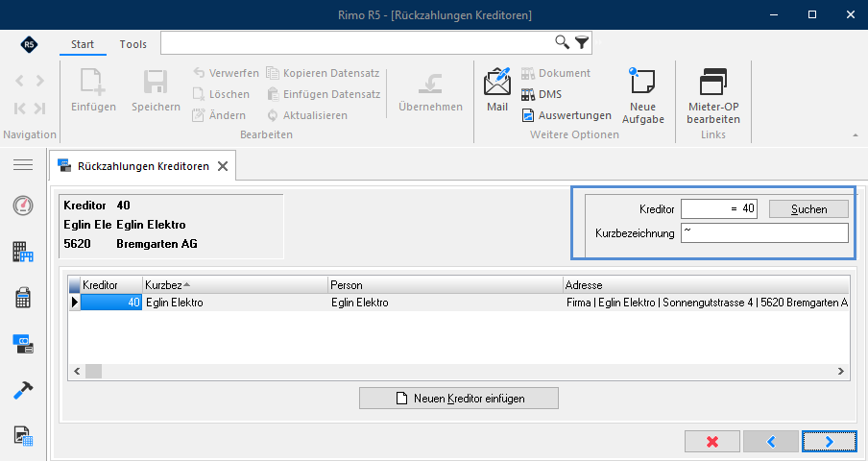Click Neuen Kreditor einfügen button
868x461 pixels.
(x=459, y=398)
